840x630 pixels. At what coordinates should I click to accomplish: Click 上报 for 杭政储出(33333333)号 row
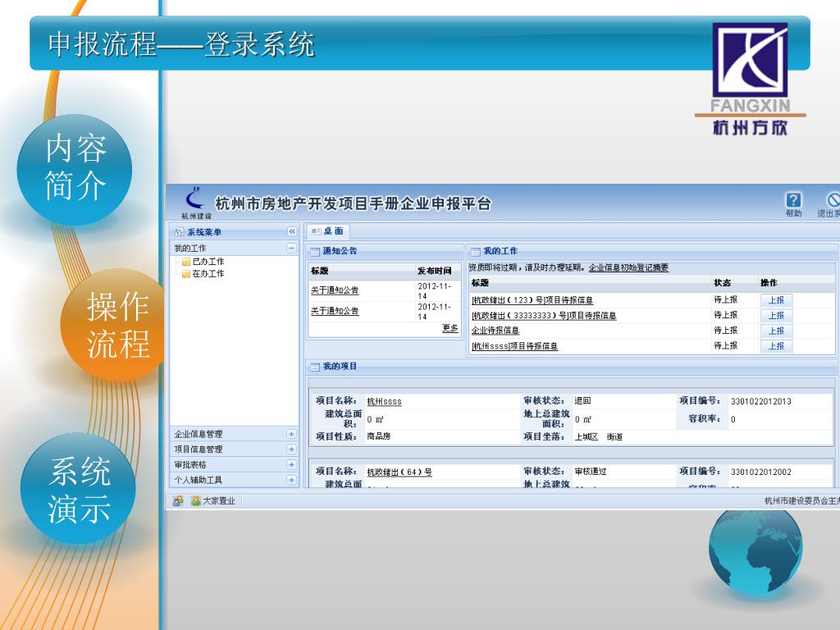[x=776, y=316]
